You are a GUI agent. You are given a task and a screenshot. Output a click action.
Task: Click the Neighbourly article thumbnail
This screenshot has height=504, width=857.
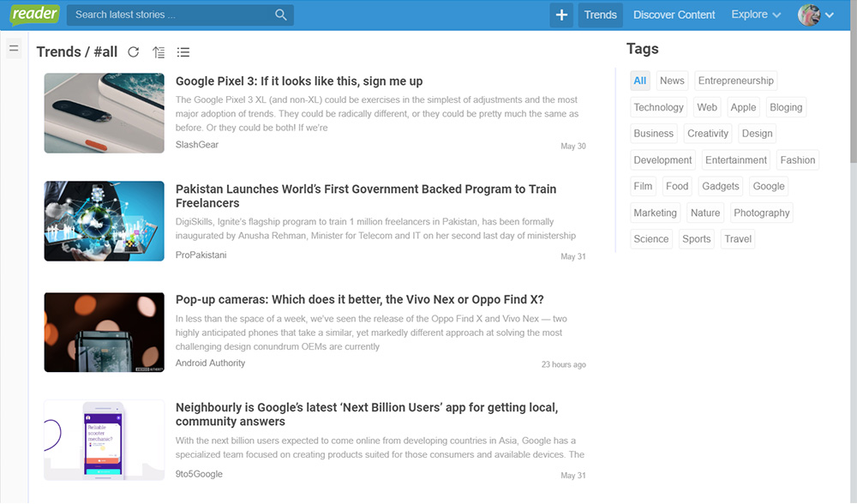pyautogui.click(x=105, y=441)
